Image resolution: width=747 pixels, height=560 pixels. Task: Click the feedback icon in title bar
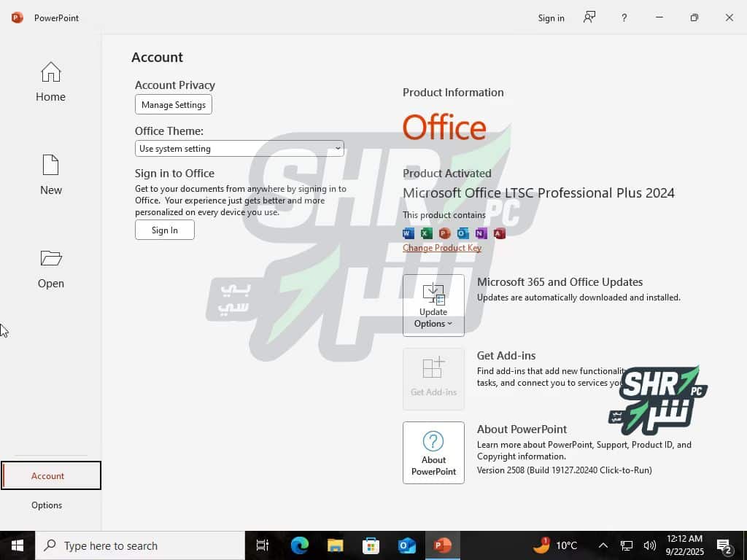[x=589, y=17]
